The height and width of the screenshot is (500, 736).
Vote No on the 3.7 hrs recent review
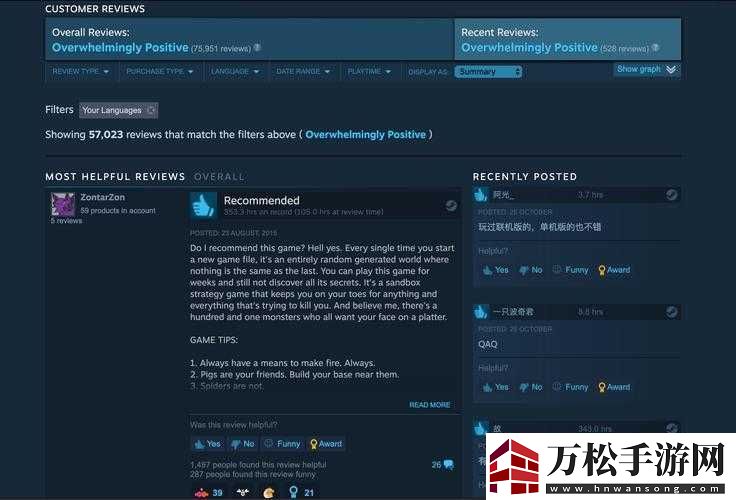click(x=531, y=270)
